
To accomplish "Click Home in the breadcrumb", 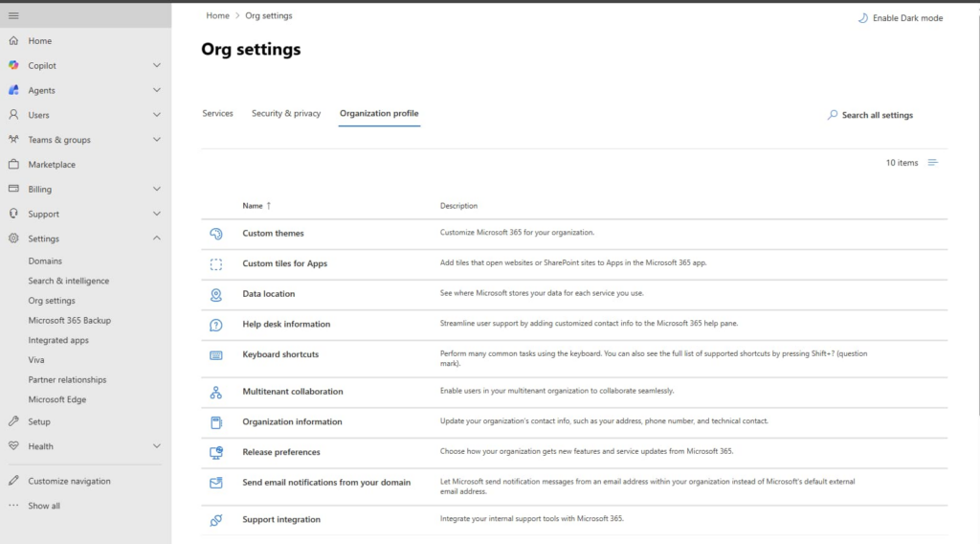I will [x=217, y=16].
